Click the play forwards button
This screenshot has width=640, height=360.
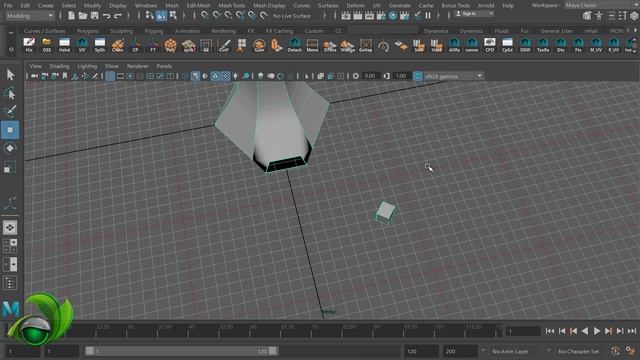pyautogui.click(x=597, y=331)
